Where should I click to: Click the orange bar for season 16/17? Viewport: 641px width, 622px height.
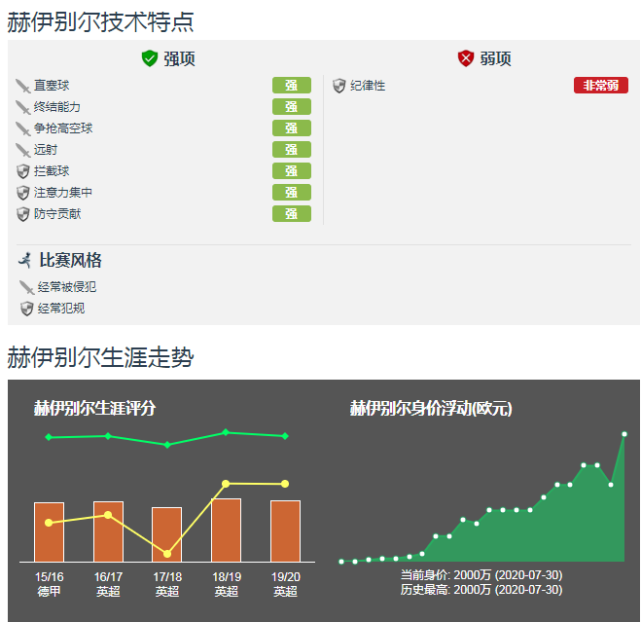click(x=108, y=531)
